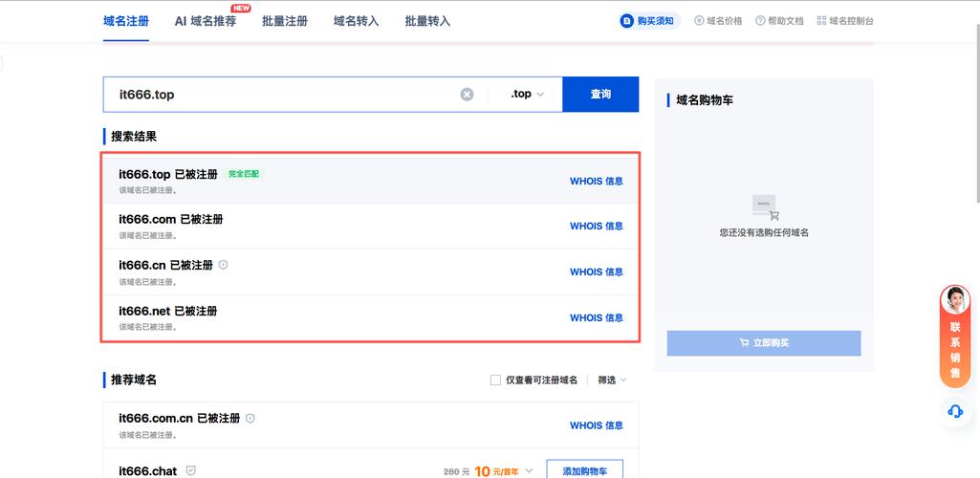Open the 帮助文档 link
980x478 pixels.
[x=779, y=21]
